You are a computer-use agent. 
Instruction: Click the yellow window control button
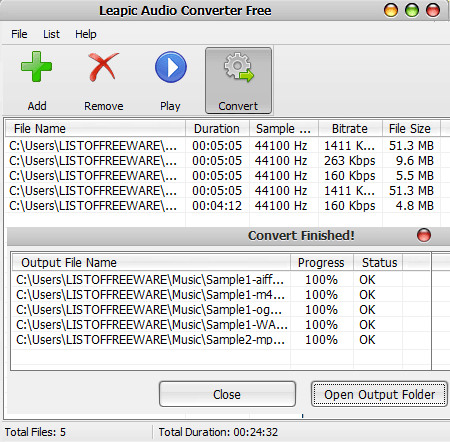[x=391, y=10]
